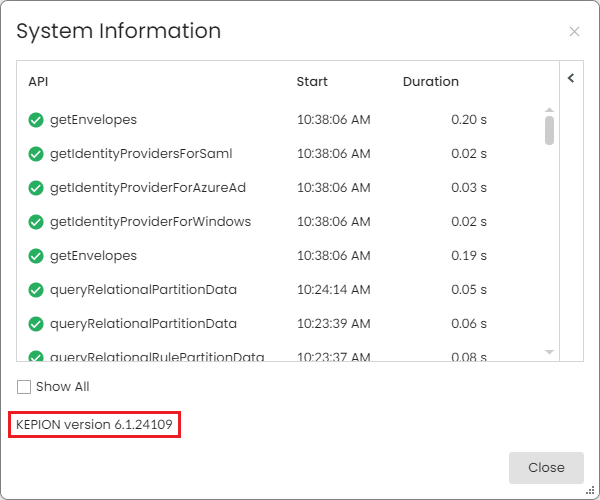Click the 10:23:39 AM start time
This screenshot has height=500, width=600.
click(x=334, y=324)
